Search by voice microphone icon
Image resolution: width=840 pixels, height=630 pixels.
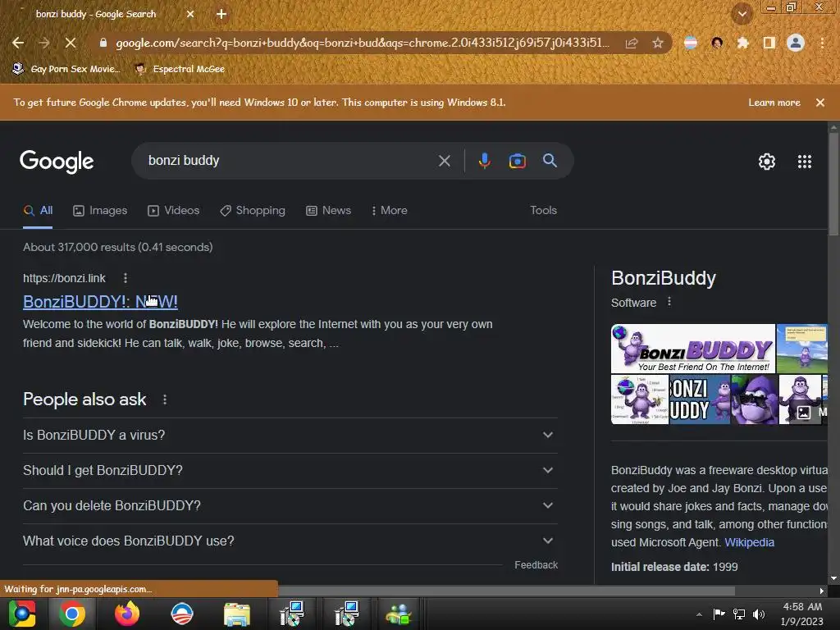click(484, 161)
